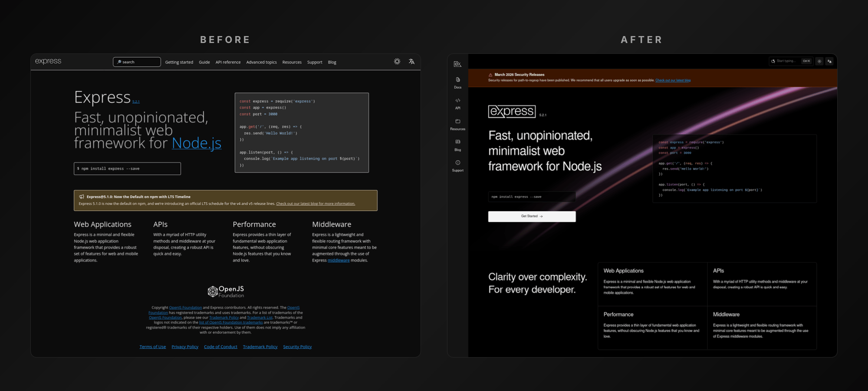Viewport: 868px width, 391px height.
Task: Click the 'Start typing...' search field in After
Action: pos(791,61)
